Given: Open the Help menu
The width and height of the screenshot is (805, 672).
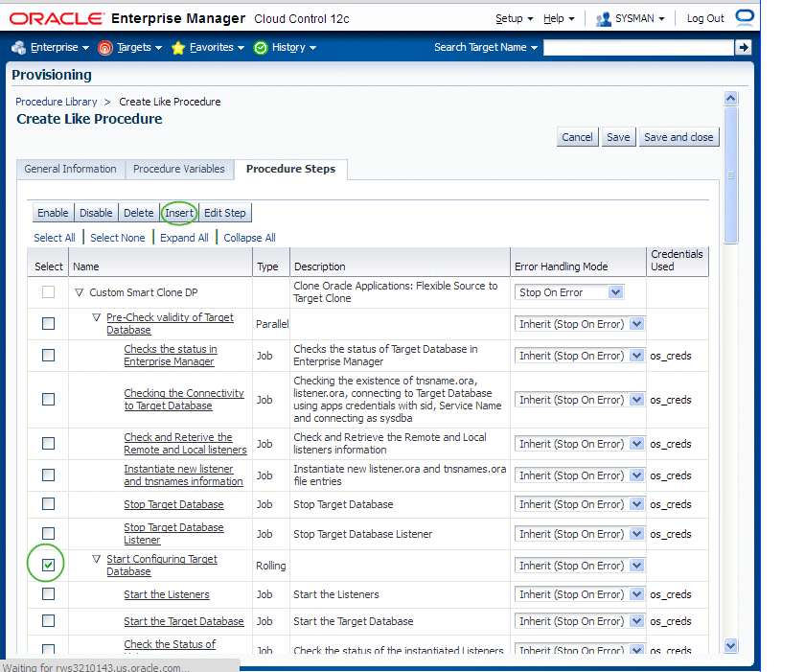Looking at the screenshot, I should [x=559, y=18].
